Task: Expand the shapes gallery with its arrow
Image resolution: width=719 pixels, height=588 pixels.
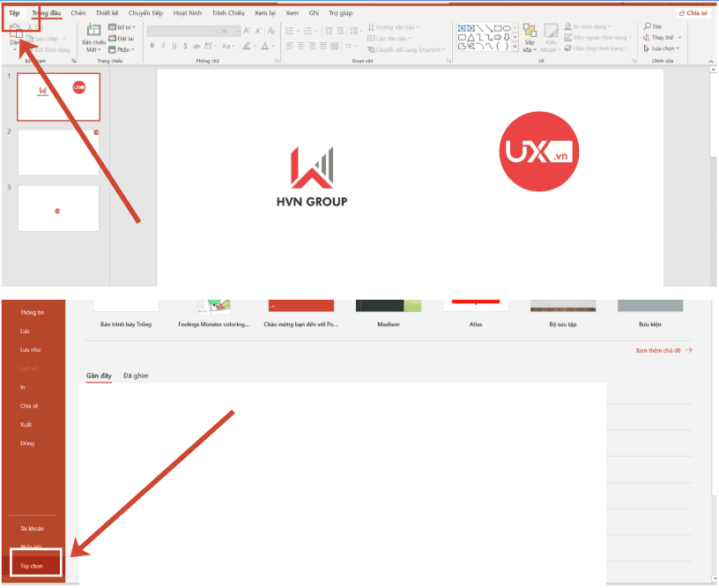Action: [x=514, y=45]
